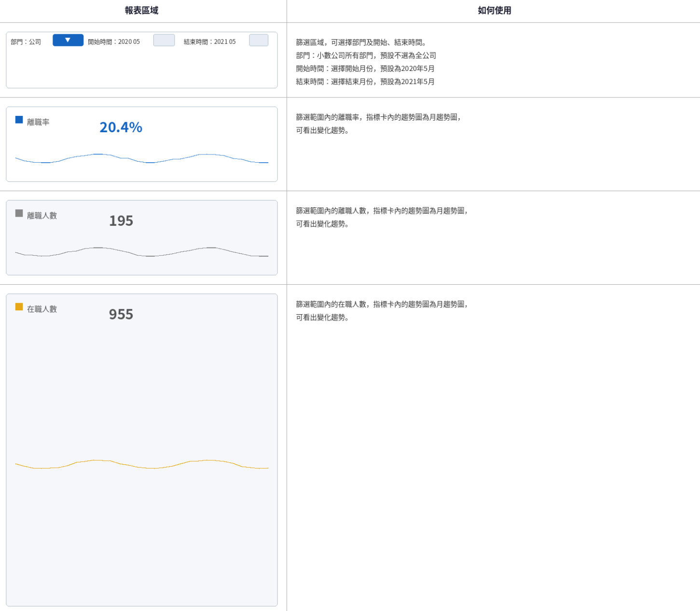Expand the start month selector after 開始時間
This screenshot has height=611, width=700.
tap(164, 40)
